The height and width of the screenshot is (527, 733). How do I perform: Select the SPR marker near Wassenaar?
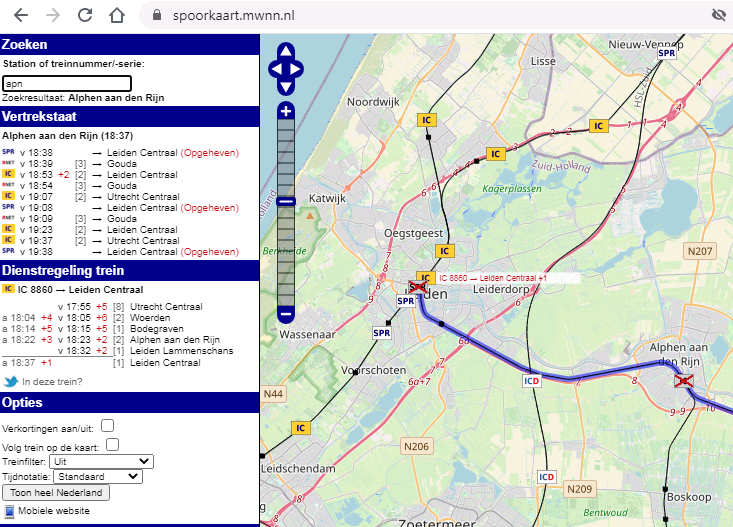(381, 333)
